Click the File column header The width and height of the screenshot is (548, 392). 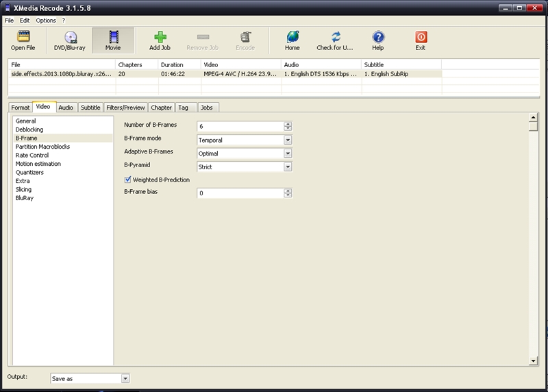62,64
